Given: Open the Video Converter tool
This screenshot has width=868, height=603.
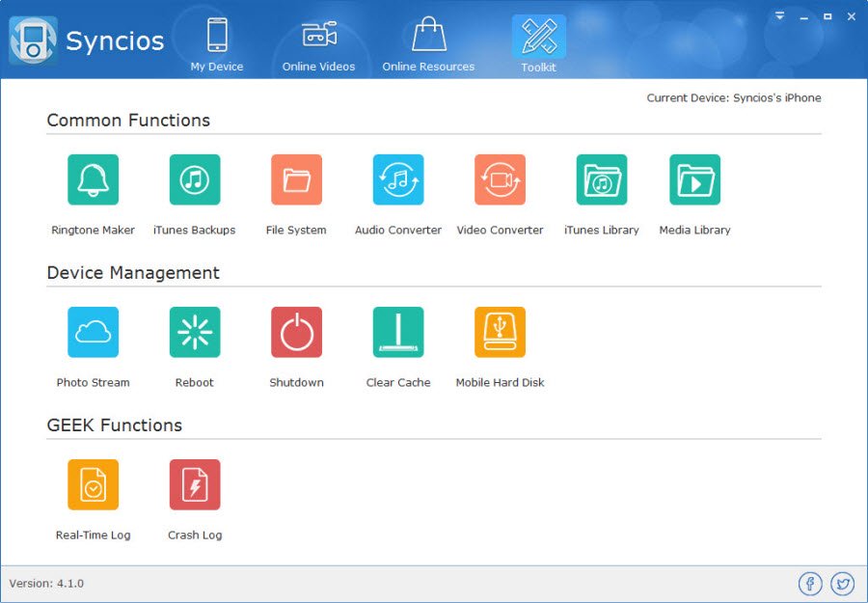Looking at the screenshot, I should point(500,180).
